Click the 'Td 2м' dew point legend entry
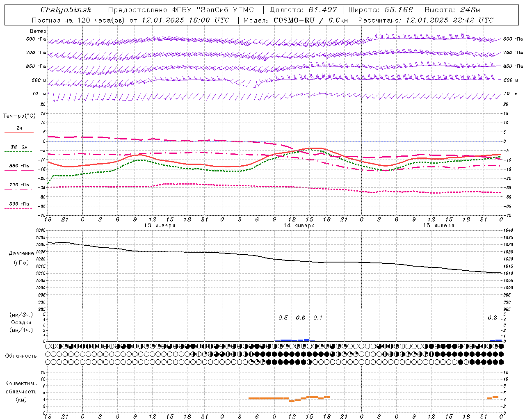 point(19,147)
